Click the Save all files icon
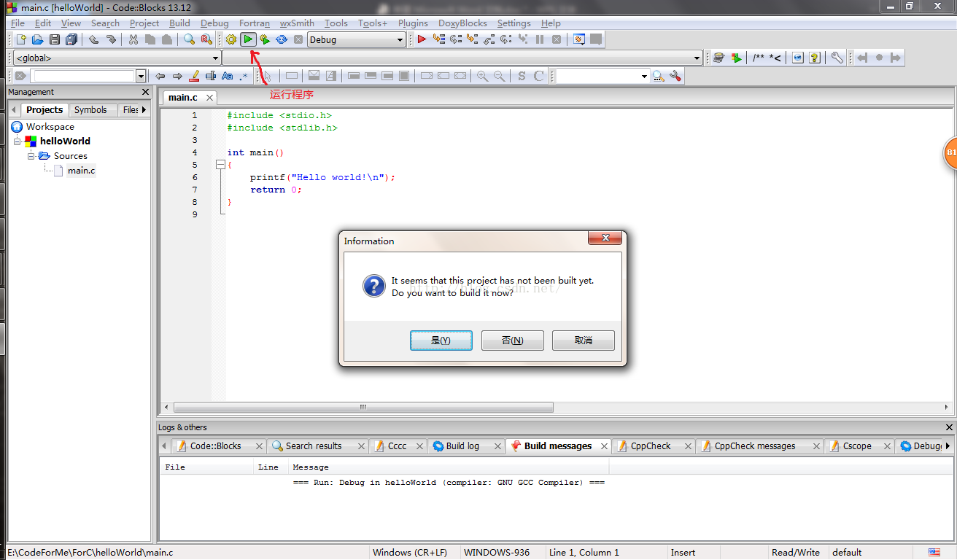The width and height of the screenshot is (957, 560). (71, 39)
